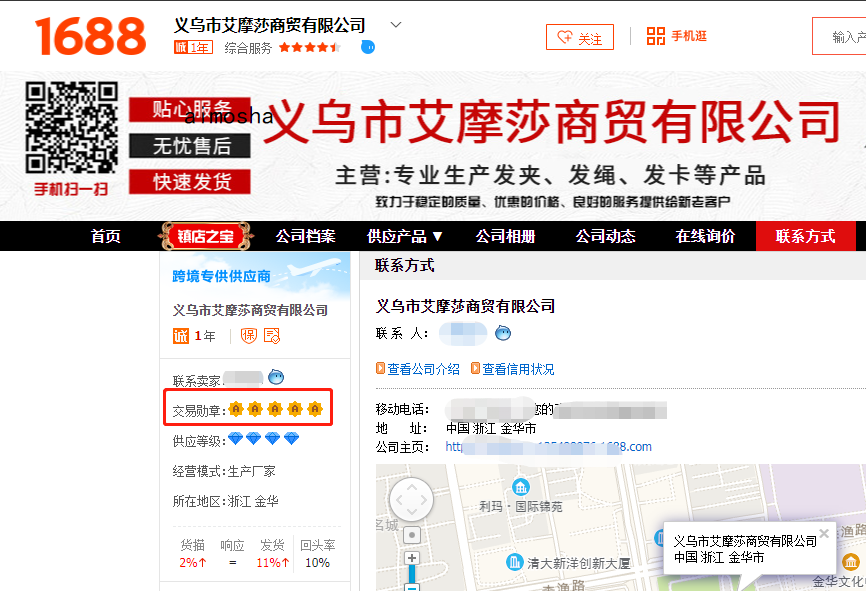Click the 诚 1年 badge in header
The width and height of the screenshot is (866, 591).
[193, 48]
